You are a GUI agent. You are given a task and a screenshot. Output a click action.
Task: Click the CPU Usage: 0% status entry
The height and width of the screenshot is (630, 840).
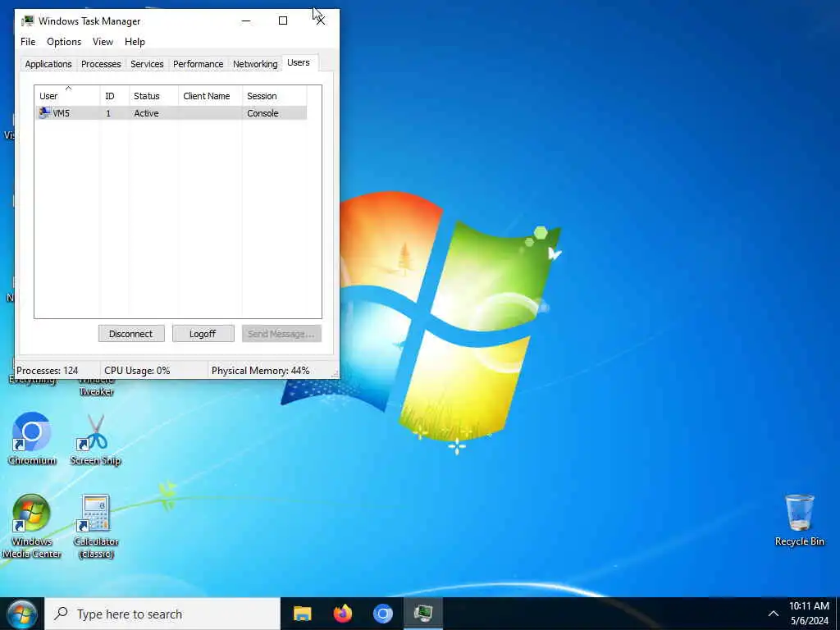(137, 371)
